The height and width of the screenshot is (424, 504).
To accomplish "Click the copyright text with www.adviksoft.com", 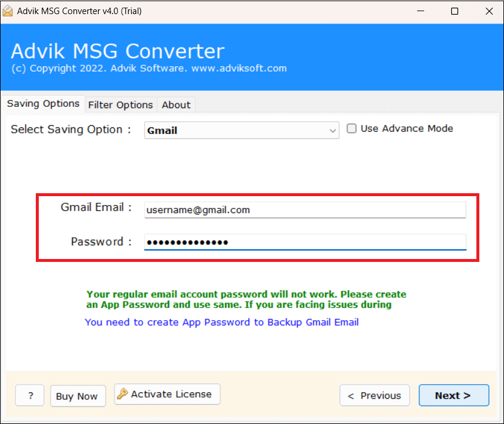I will coord(149,68).
